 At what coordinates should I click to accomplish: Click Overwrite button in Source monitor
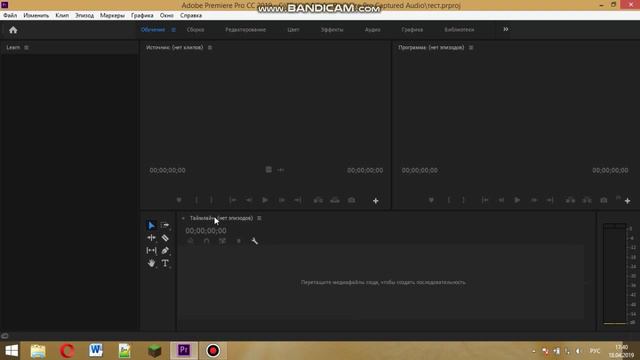point(335,200)
